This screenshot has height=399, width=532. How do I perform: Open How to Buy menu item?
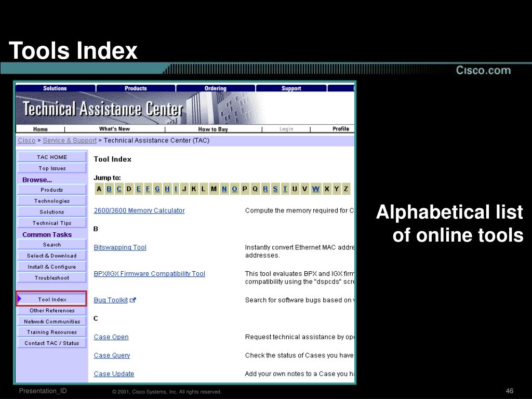[x=213, y=129]
